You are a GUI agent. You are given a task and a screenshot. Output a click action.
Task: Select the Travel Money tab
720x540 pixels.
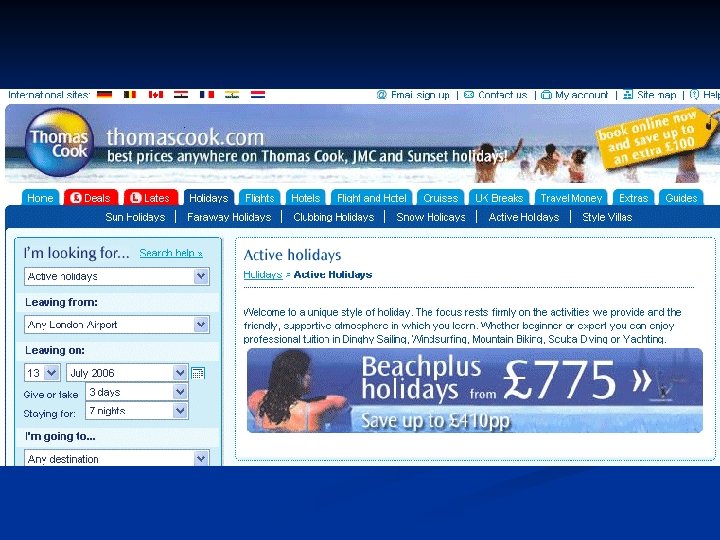point(571,197)
